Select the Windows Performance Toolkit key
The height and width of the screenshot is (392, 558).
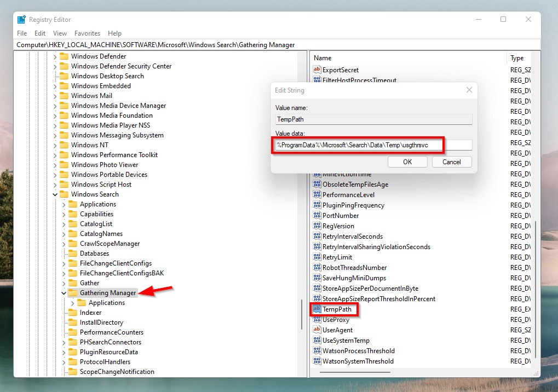[x=114, y=155]
